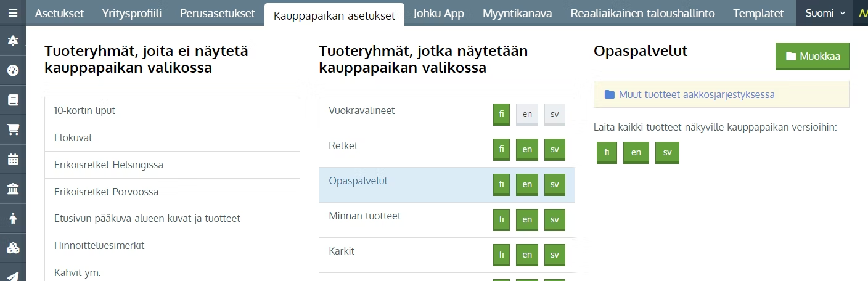Toggle the en language for Vuokravälineet
This screenshot has height=281, width=868.
tap(527, 115)
